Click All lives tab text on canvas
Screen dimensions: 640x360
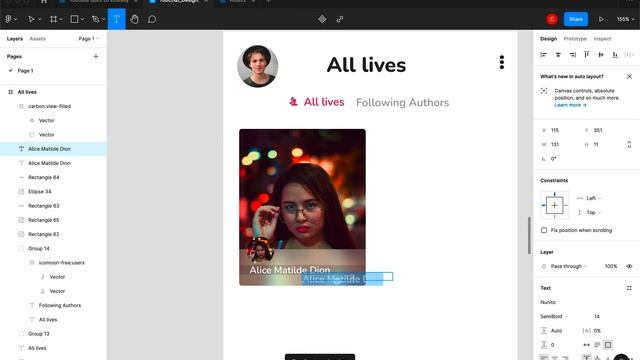[324, 102]
